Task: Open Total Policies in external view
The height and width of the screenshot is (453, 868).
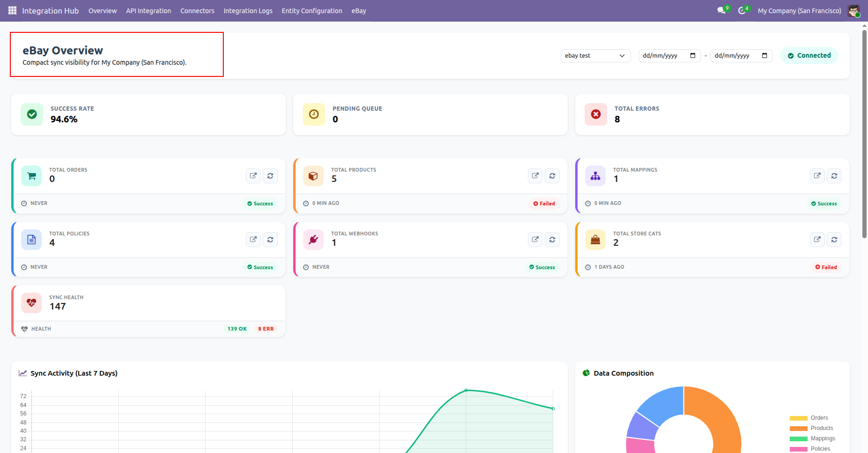Action: pyautogui.click(x=253, y=240)
